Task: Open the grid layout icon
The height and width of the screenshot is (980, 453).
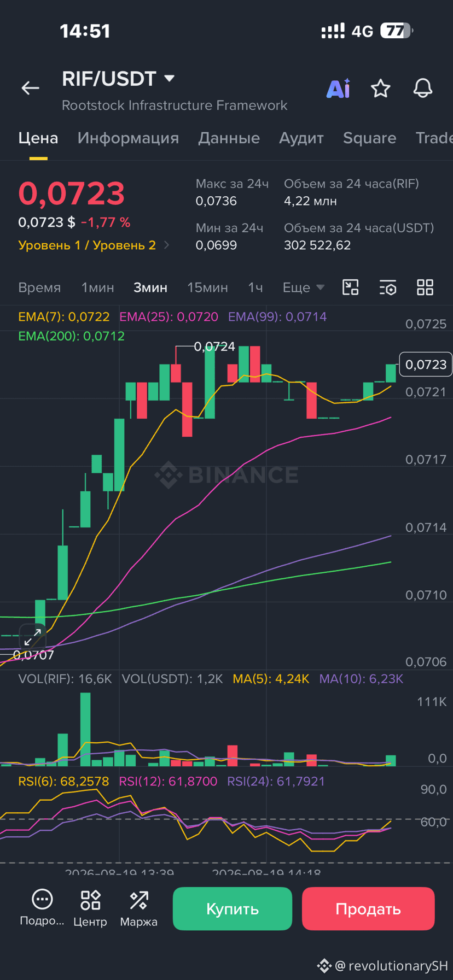Action: pyautogui.click(x=425, y=287)
